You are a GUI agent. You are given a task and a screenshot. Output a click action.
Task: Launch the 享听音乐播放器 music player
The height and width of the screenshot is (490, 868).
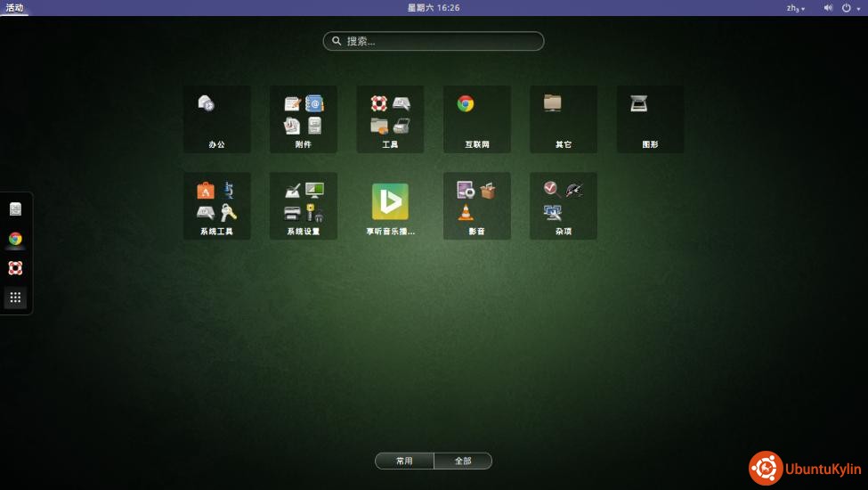tap(390, 205)
